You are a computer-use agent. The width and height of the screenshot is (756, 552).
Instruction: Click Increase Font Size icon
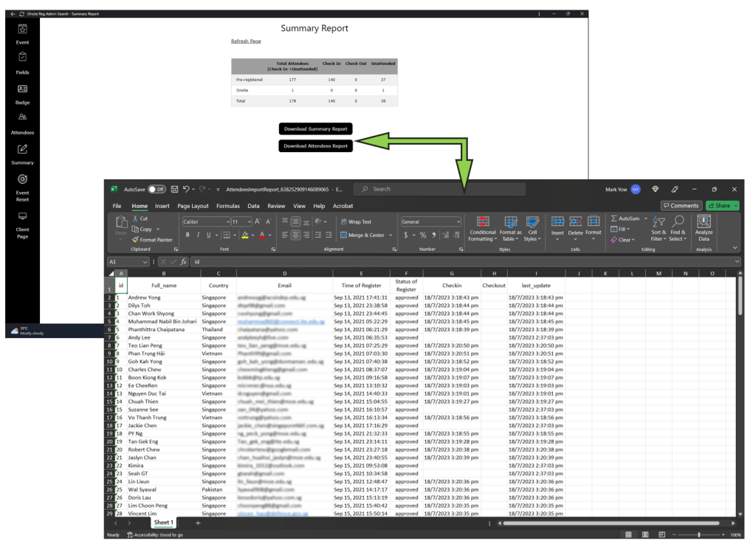(x=258, y=222)
